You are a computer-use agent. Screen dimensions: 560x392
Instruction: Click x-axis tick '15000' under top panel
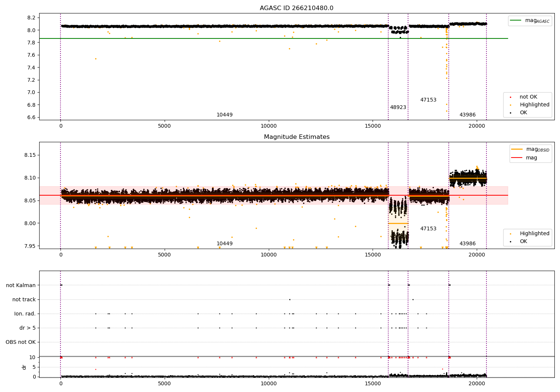pos(373,126)
